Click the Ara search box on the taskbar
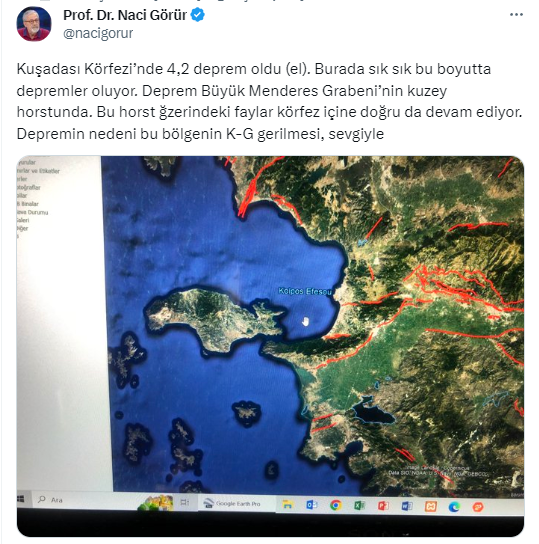The image size is (539, 544). click(85, 500)
